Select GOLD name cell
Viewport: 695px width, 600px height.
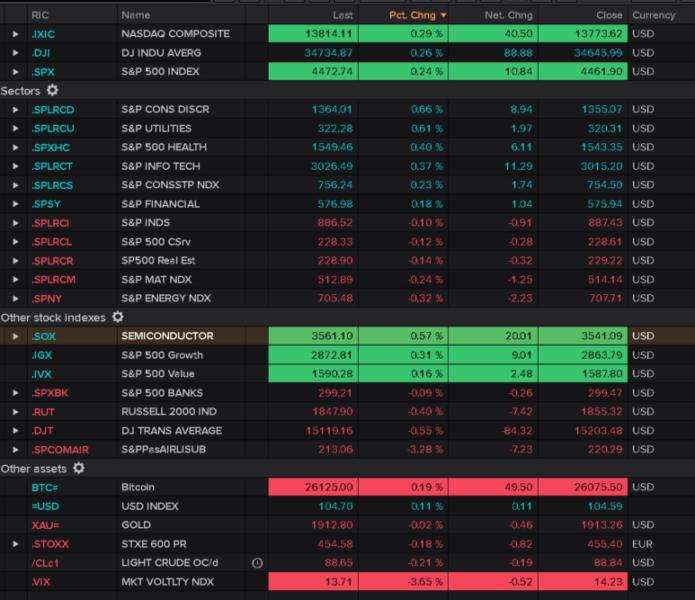coord(136,525)
